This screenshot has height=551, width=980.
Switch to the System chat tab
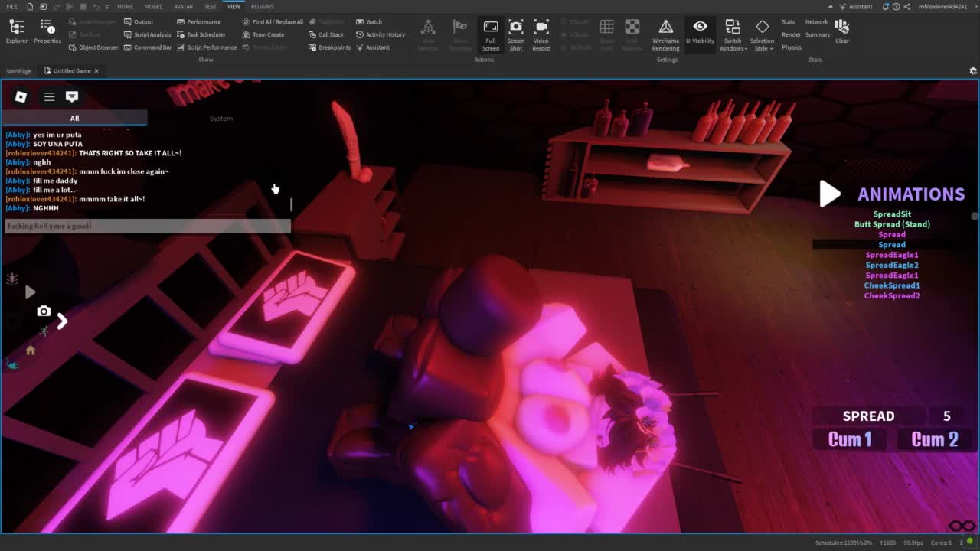[x=220, y=119]
